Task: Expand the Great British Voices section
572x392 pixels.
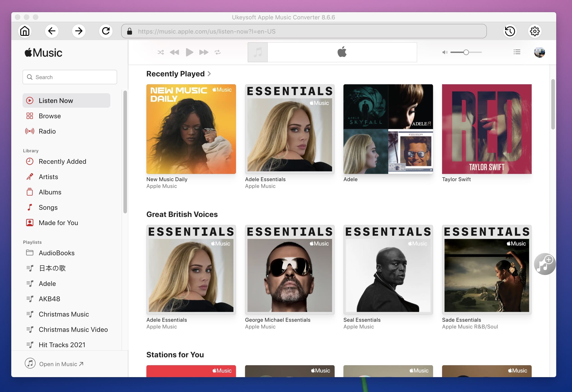Action: tap(182, 214)
